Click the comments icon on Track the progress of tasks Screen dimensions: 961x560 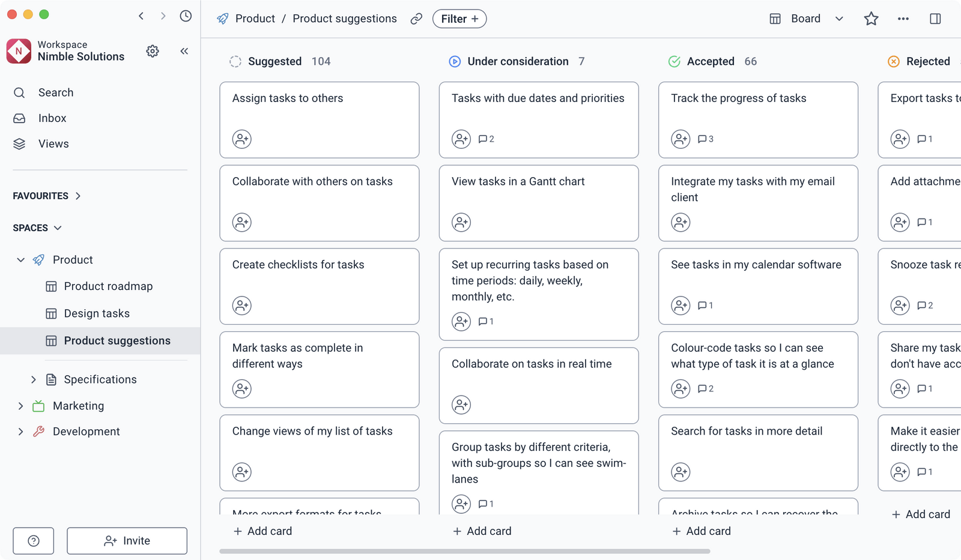click(703, 139)
